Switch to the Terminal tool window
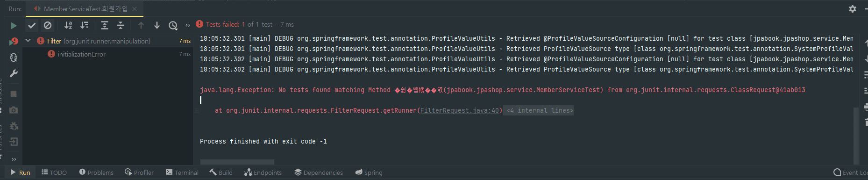The image size is (868, 180). tap(182, 173)
